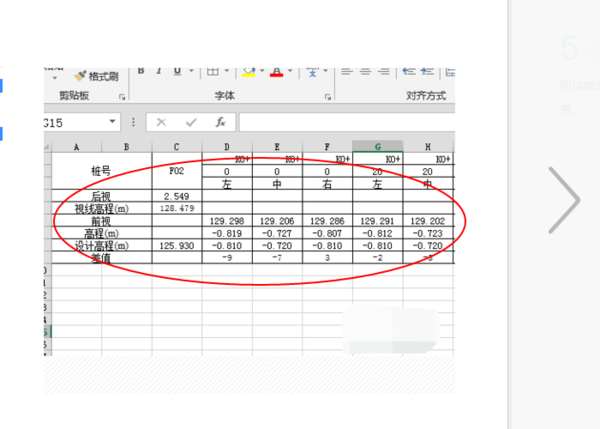Select column H header
Screen dimensions: 600x429
pos(428,147)
